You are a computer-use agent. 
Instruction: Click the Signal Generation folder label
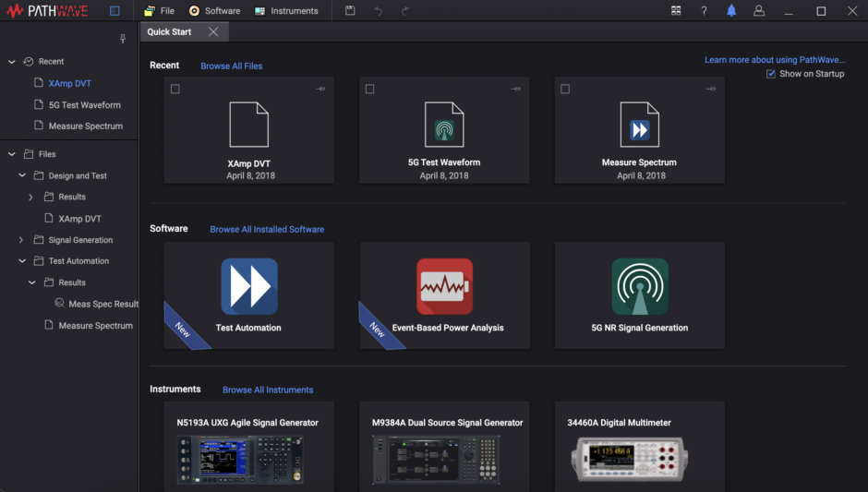click(81, 240)
